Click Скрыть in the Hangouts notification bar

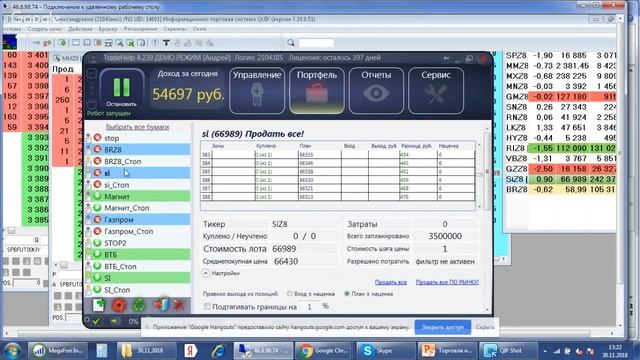coord(485,327)
